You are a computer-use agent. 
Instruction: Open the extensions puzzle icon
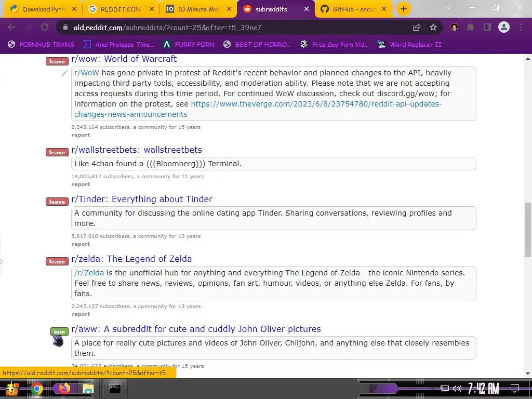tap(471, 27)
